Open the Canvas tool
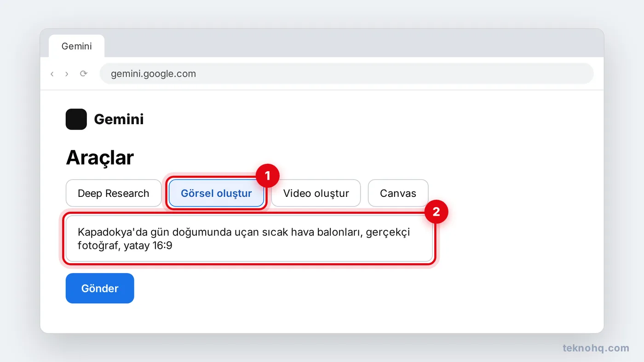This screenshot has width=644, height=362. click(398, 193)
